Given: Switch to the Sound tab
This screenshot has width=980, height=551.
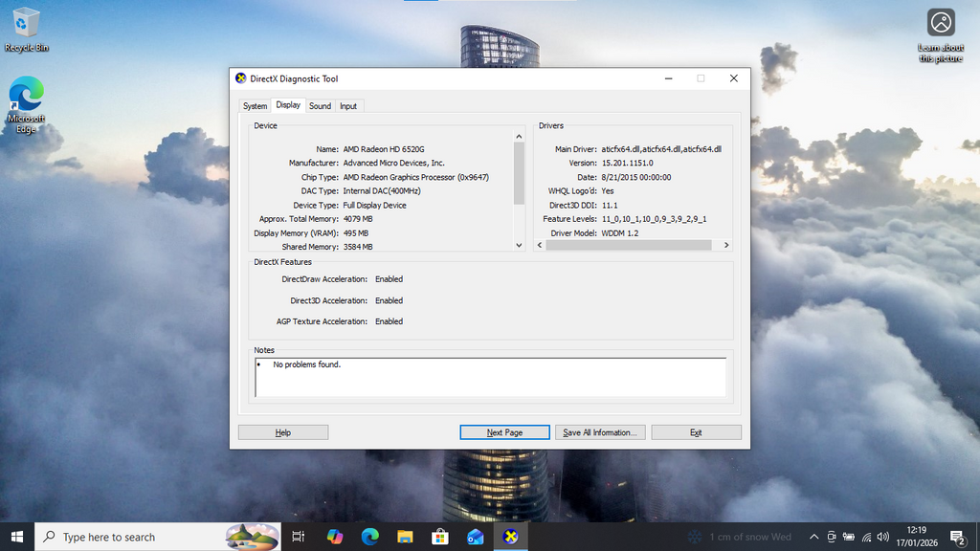Looking at the screenshot, I should [x=320, y=106].
